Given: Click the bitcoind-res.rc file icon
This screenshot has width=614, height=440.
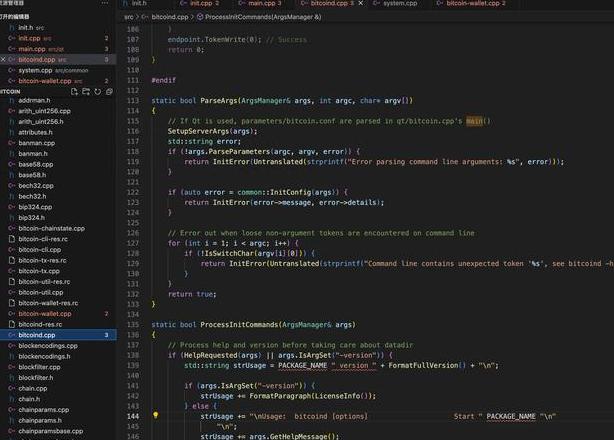Looking at the screenshot, I should point(12,324).
